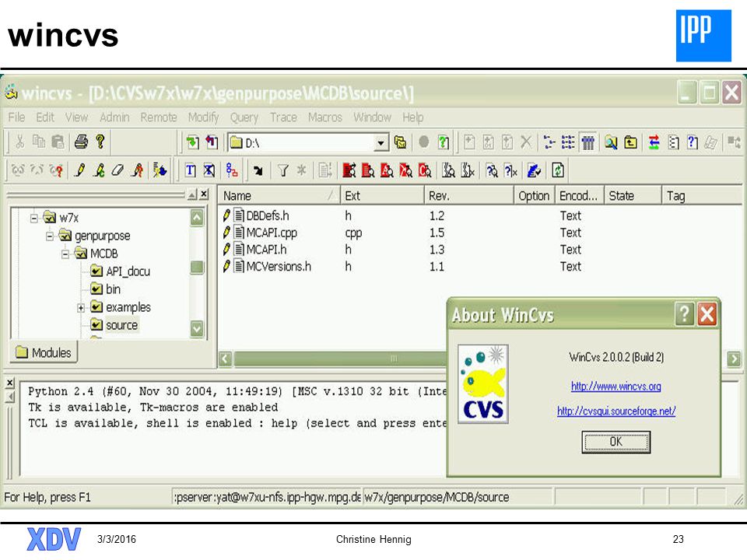Select the API_docu folder in tree

tap(128, 271)
